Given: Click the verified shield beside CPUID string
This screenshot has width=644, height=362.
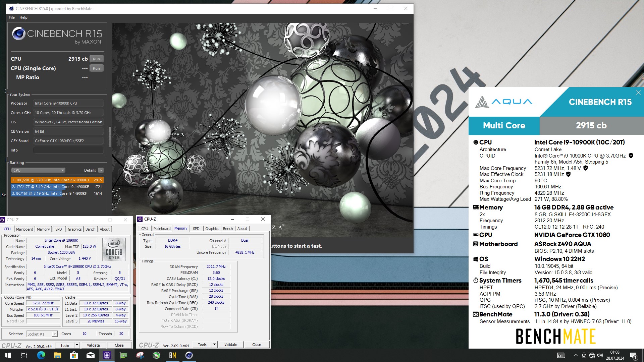Looking at the screenshot, I should (x=631, y=156).
